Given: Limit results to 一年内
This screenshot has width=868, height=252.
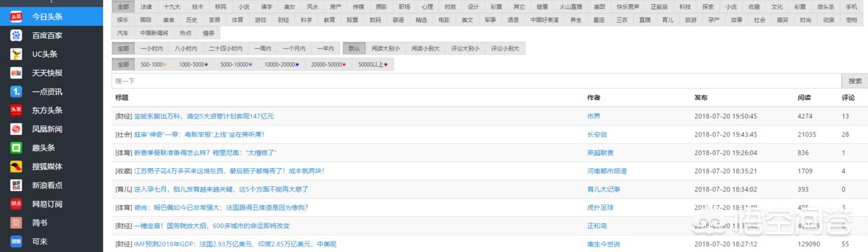Looking at the screenshot, I should [x=325, y=49].
